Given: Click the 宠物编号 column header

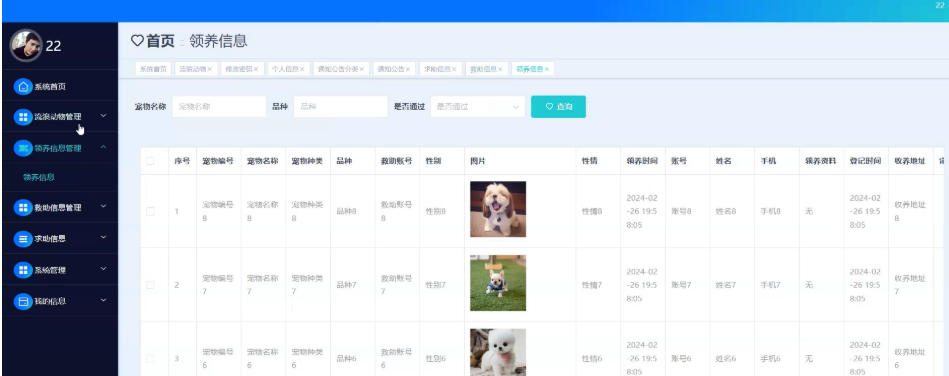Looking at the screenshot, I should pos(218,162).
